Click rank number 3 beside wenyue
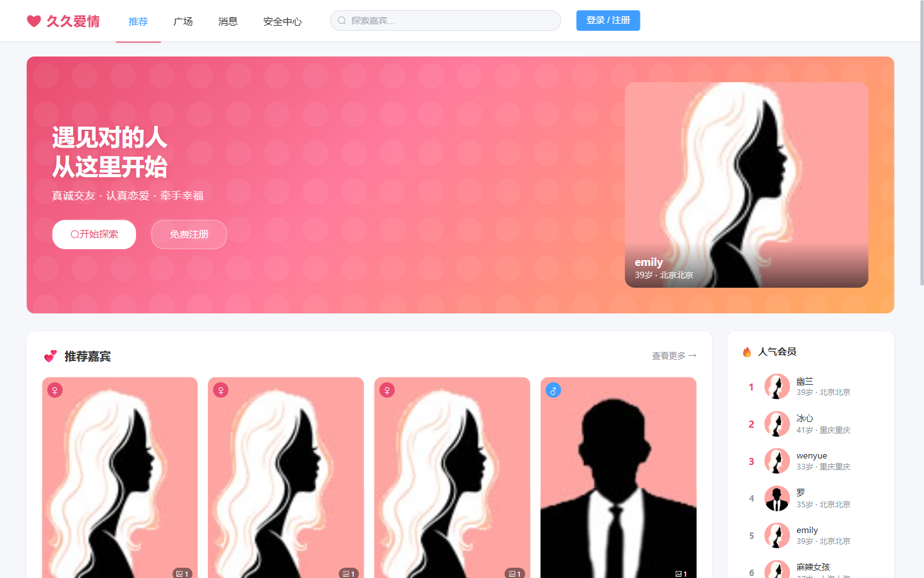The image size is (924, 578). (751, 462)
